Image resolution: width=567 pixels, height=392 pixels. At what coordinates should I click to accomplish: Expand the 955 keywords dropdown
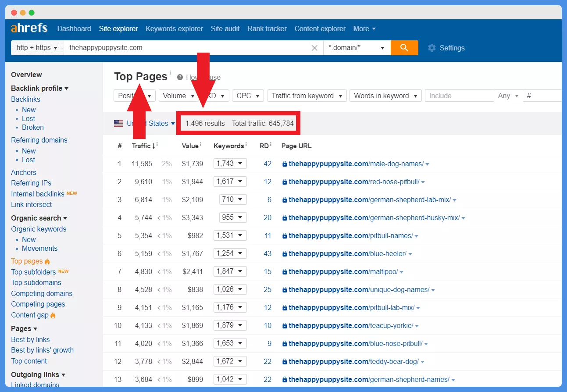pyautogui.click(x=233, y=217)
